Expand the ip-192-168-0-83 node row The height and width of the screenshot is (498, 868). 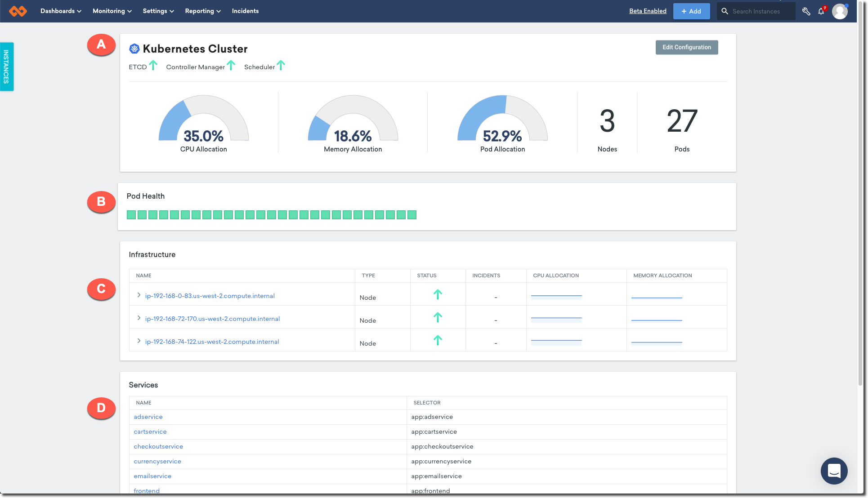(139, 295)
